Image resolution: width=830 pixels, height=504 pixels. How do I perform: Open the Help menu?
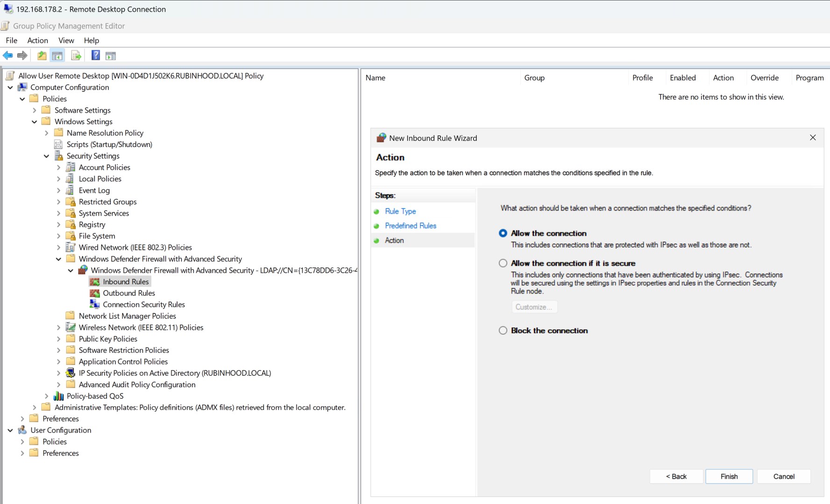coord(92,41)
